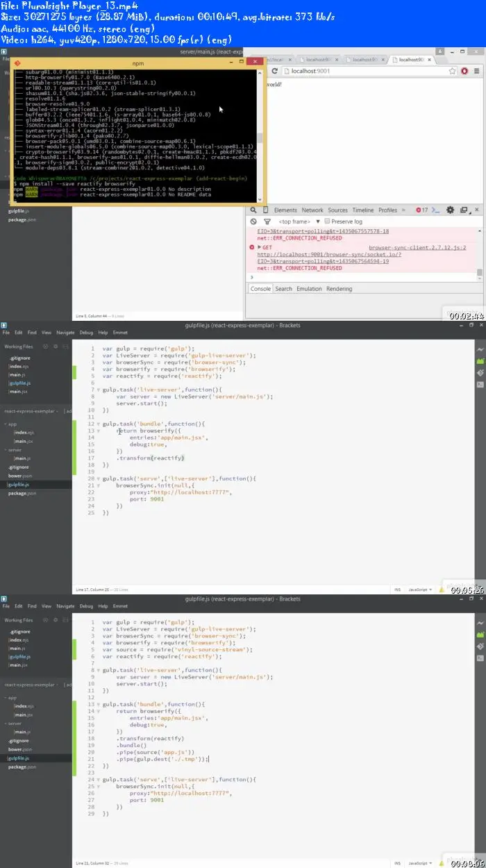Screen dimensions: 486x868
Task: Click the Chrome hamburger menu icon
Action: 476,71
